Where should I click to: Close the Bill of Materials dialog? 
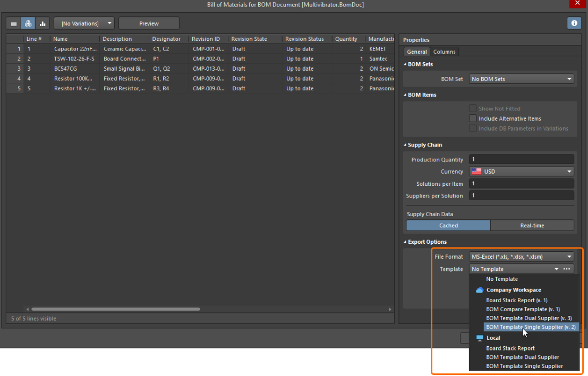pos(577,4)
